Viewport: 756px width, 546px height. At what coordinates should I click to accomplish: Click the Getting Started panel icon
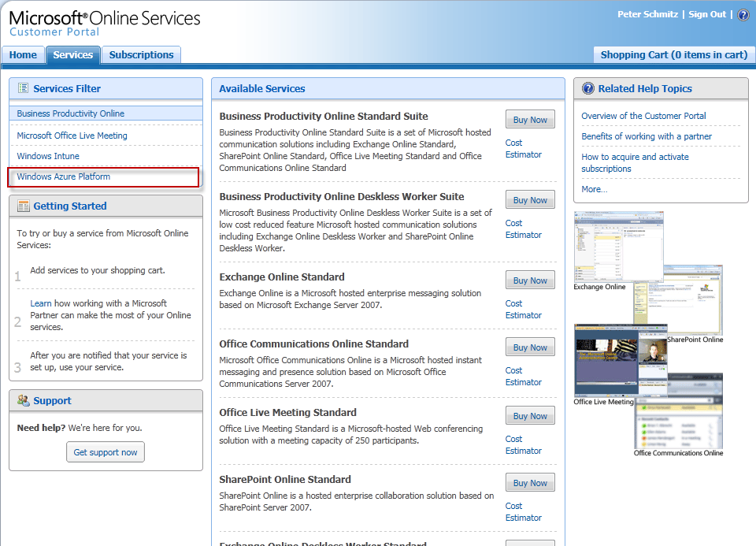pyautogui.click(x=23, y=206)
